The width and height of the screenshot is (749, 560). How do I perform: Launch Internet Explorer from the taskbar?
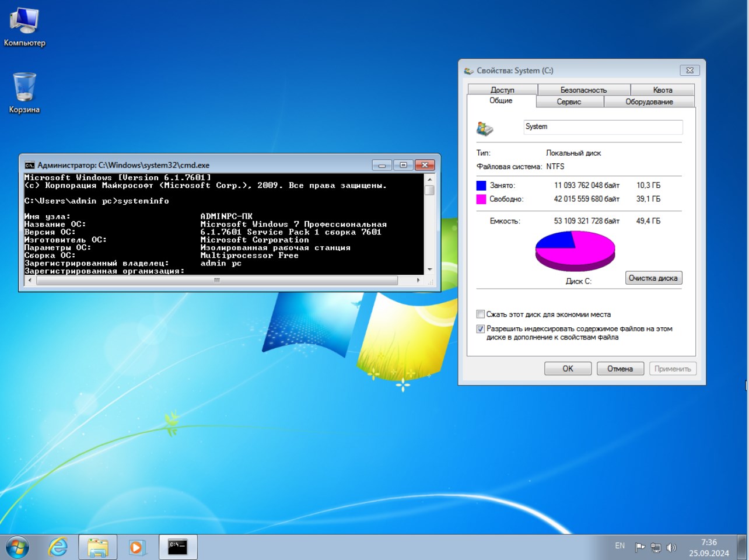[x=58, y=547]
